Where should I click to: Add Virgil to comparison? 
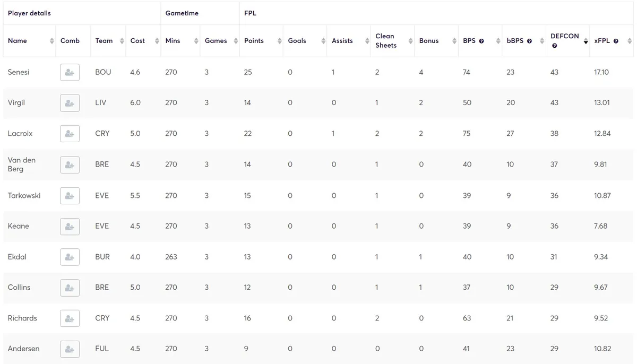pos(70,103)
